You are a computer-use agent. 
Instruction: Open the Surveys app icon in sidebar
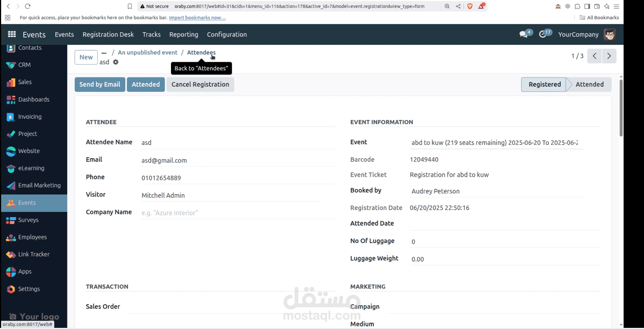[x=11, y=220]
